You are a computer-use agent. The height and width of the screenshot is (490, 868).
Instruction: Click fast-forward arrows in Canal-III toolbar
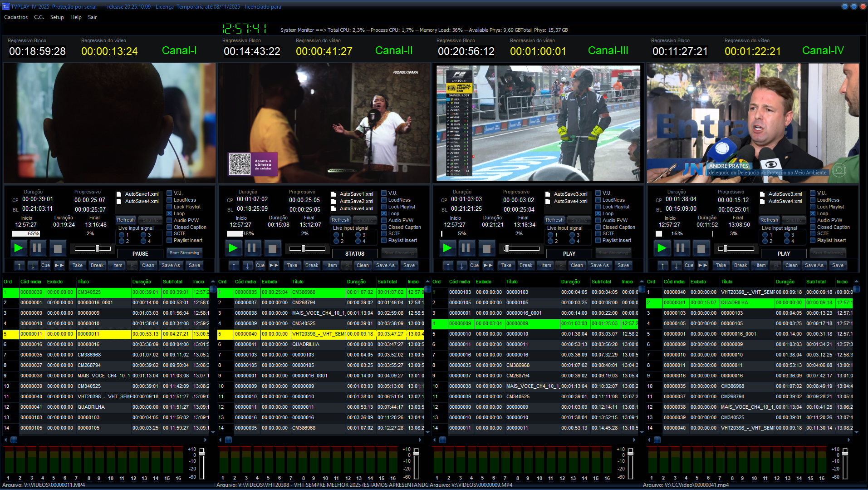click(488, 265)
